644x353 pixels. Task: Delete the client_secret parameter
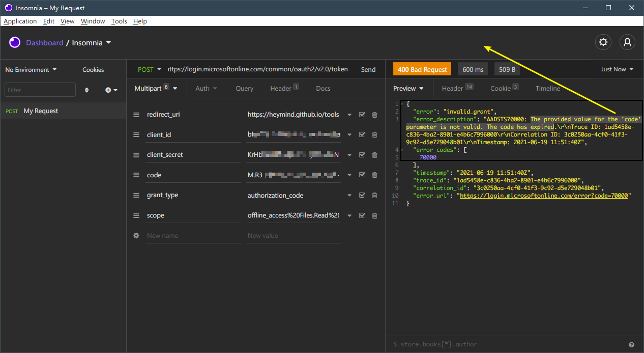point(375,155)
